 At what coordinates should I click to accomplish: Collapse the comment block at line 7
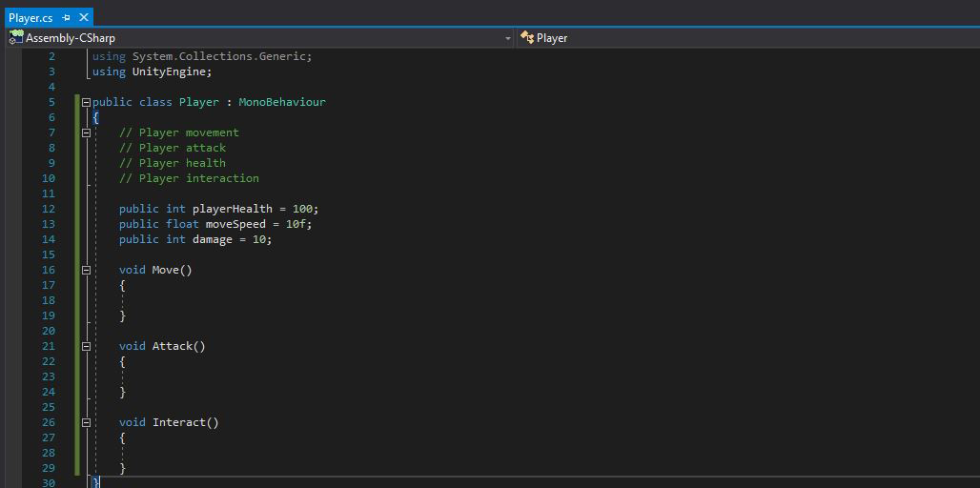tap(86, 132)
